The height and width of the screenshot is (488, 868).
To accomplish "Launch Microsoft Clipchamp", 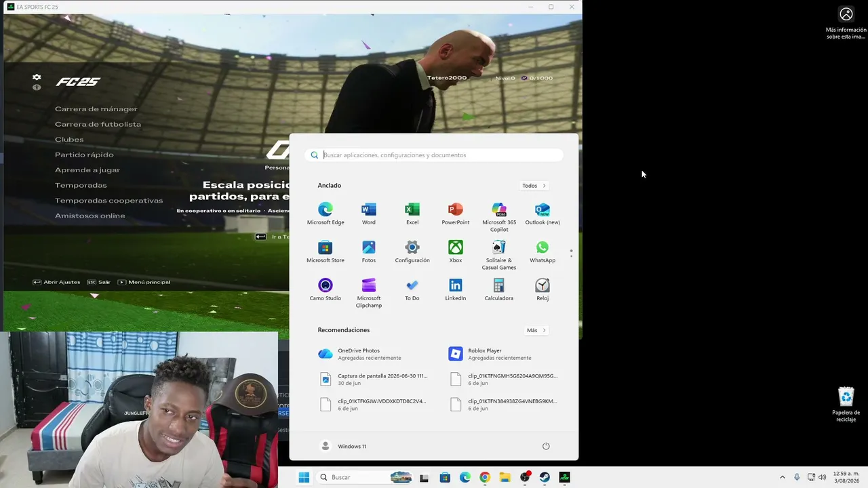I will click(369, 293).
